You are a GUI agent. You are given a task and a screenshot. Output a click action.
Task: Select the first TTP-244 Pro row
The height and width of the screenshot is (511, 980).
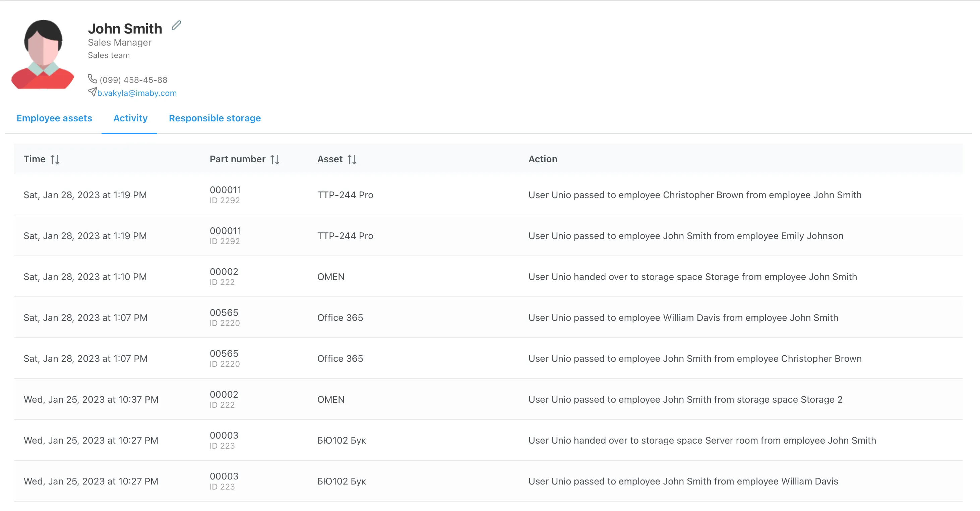(345, 195)
